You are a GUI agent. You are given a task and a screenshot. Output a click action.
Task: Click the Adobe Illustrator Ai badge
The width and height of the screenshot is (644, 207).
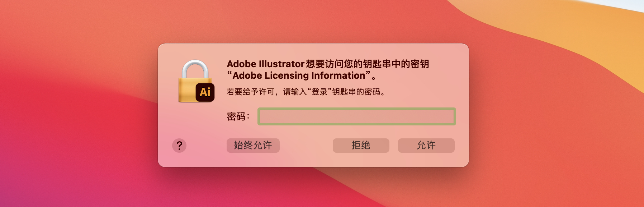click(x=205, y=92)
